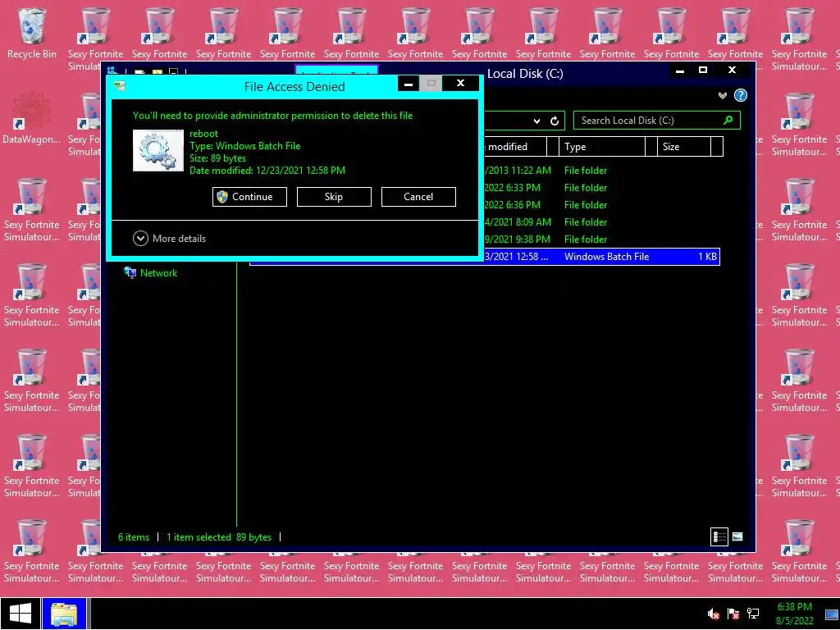The image size is (840, 630).
Task: Select the Windows Batch File row
Action: click(x=601, y=257)
